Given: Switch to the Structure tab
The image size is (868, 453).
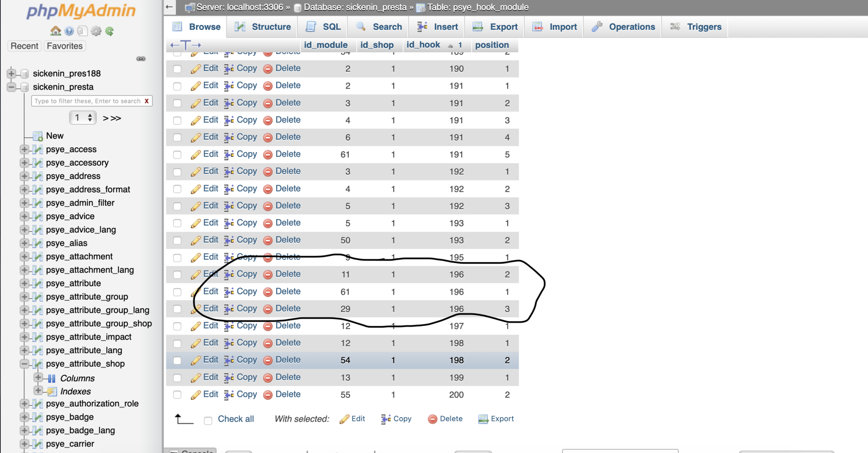Looking at the screenshot, I should (262, 27).
